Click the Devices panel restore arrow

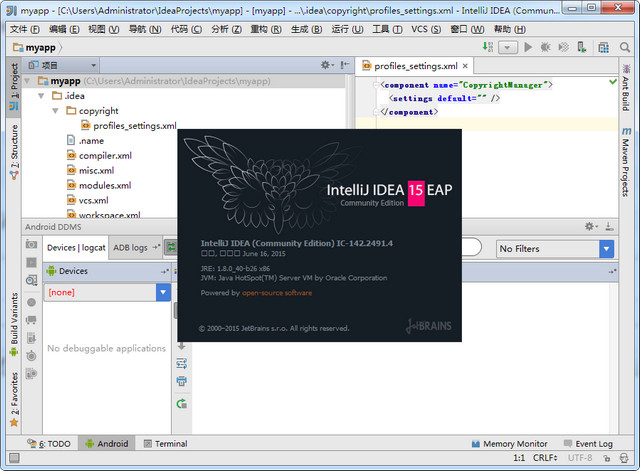pyautogui.click(x=164, y=271)
